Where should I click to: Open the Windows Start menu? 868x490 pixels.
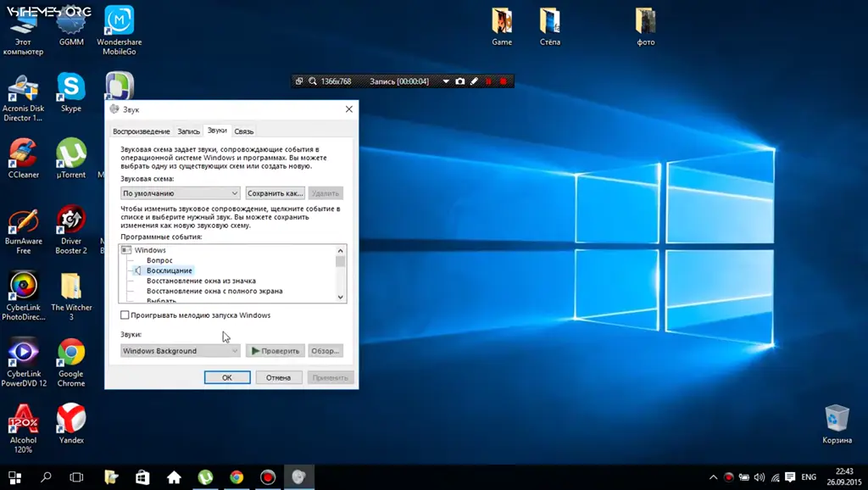[15, 477]
